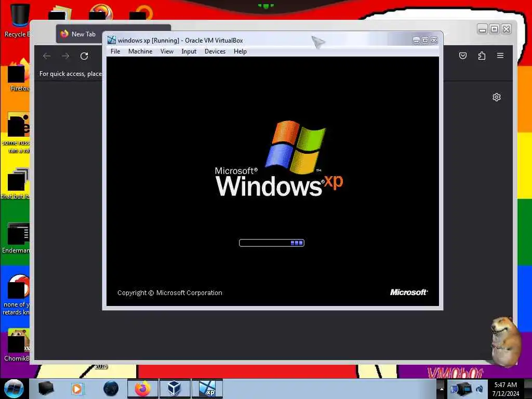
Task: Open the Pocket icon in Firefox toolbar
Action: [x=463, y=56]
